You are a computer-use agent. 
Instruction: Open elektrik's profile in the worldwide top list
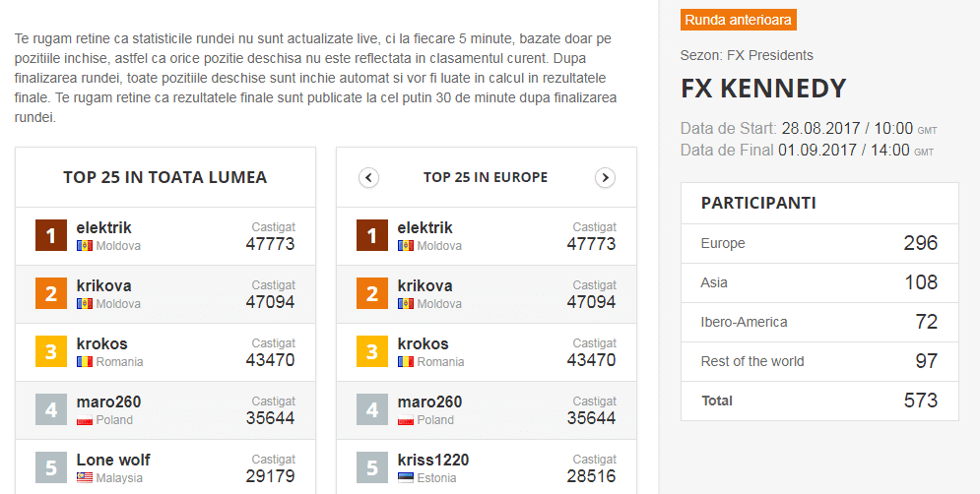tap(103, 228)
